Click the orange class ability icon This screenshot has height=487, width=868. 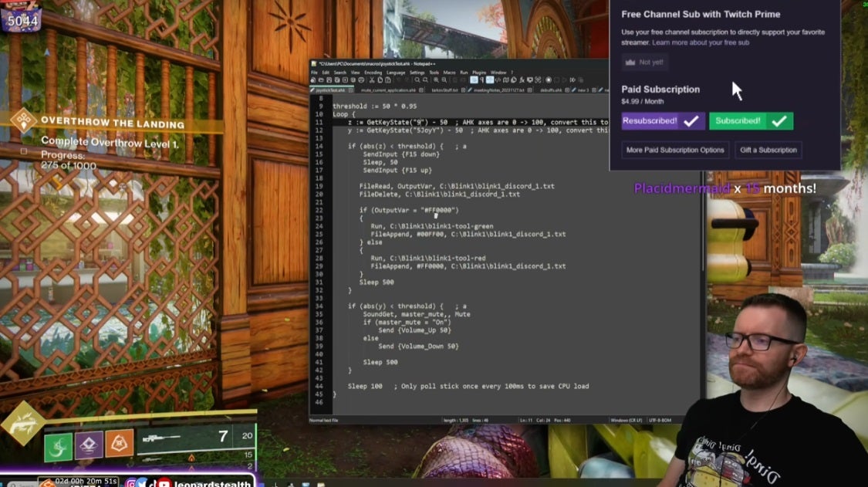click(119, 444)
